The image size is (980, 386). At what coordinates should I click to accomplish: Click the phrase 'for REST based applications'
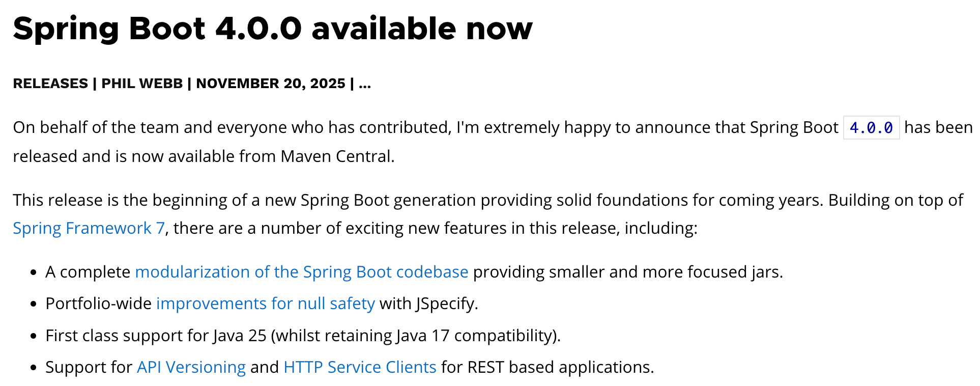tap(547, 367)
